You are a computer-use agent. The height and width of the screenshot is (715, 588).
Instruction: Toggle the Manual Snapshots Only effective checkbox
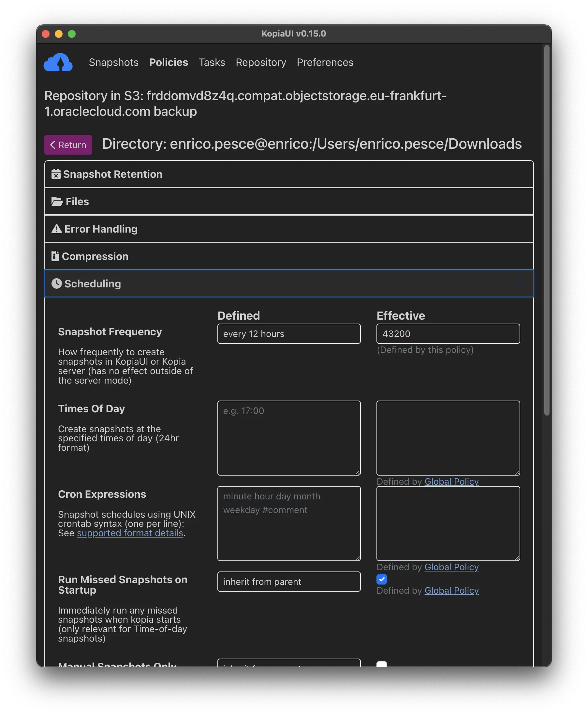(382, 664)
